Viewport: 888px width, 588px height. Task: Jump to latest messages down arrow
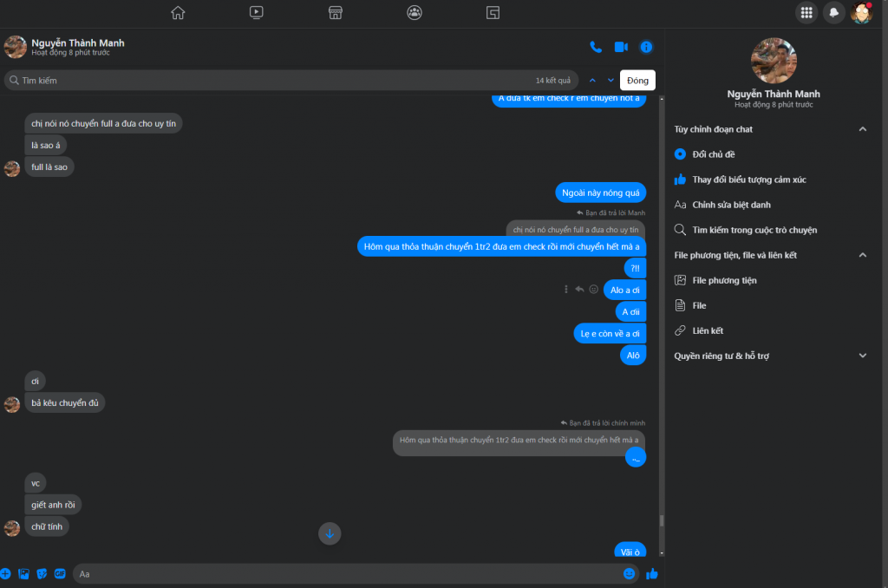[x=330, y=533]
